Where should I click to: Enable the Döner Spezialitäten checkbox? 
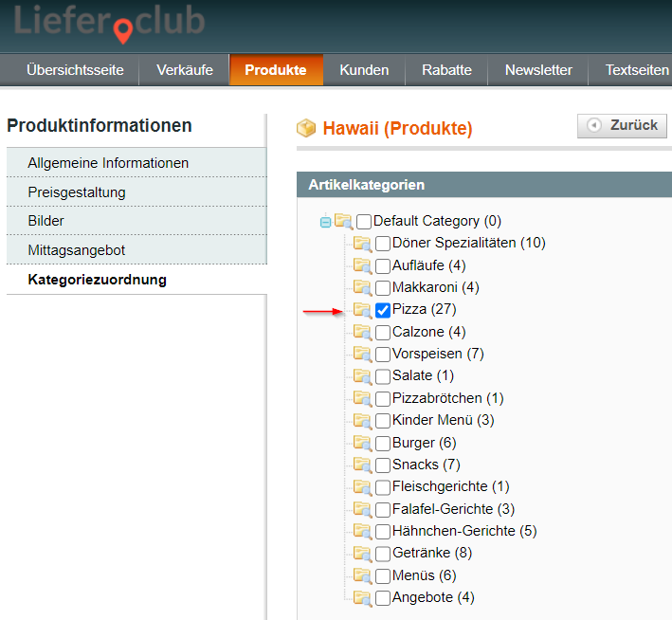[x=383, y=244]
